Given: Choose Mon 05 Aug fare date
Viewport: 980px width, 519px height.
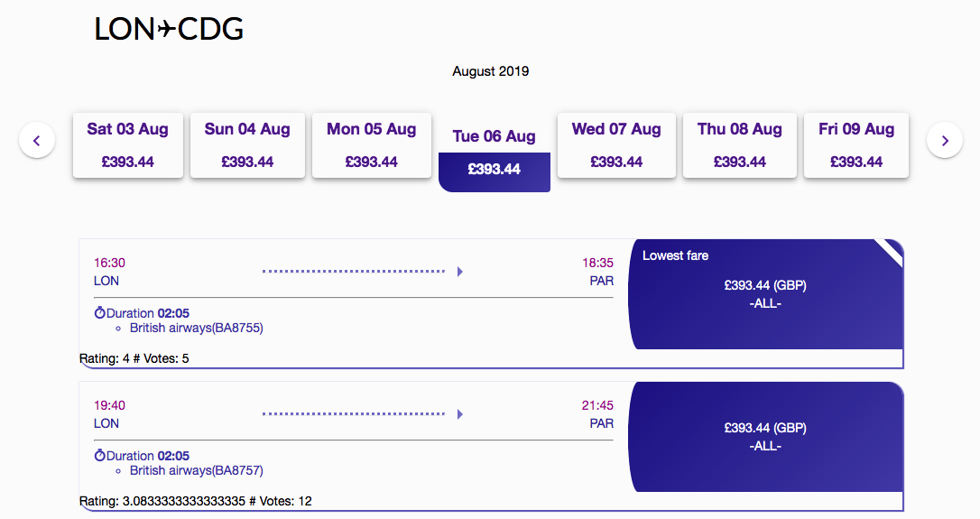Looking at the screenshot, I should [371, 145].
